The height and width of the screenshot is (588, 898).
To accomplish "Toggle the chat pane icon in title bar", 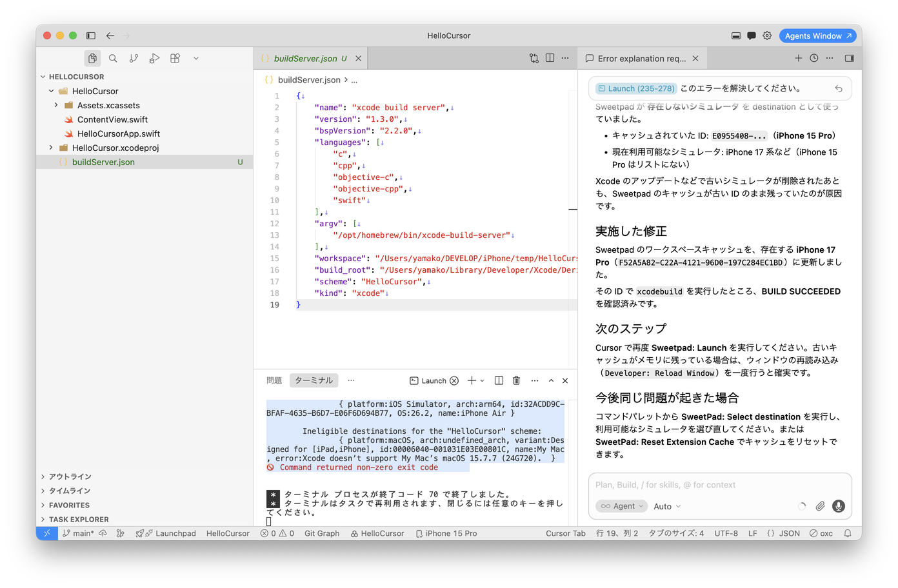I will pos(752,35).
